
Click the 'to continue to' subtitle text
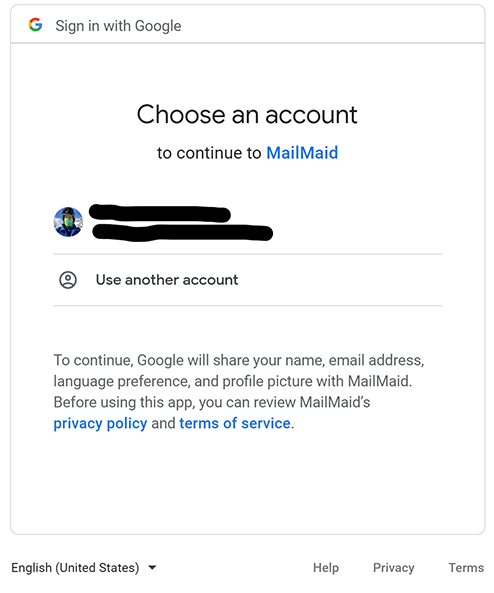(x=209, y=153)
